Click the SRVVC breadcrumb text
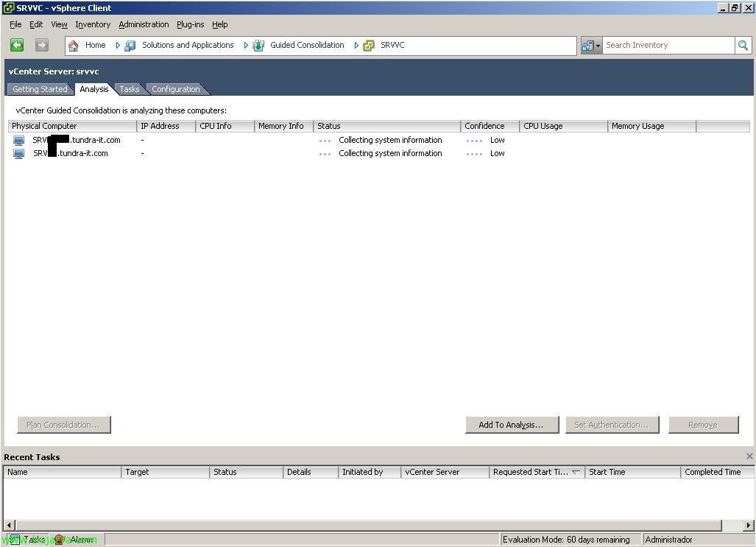This screenshot has width=756, height=547. click(x=392, y=45)
